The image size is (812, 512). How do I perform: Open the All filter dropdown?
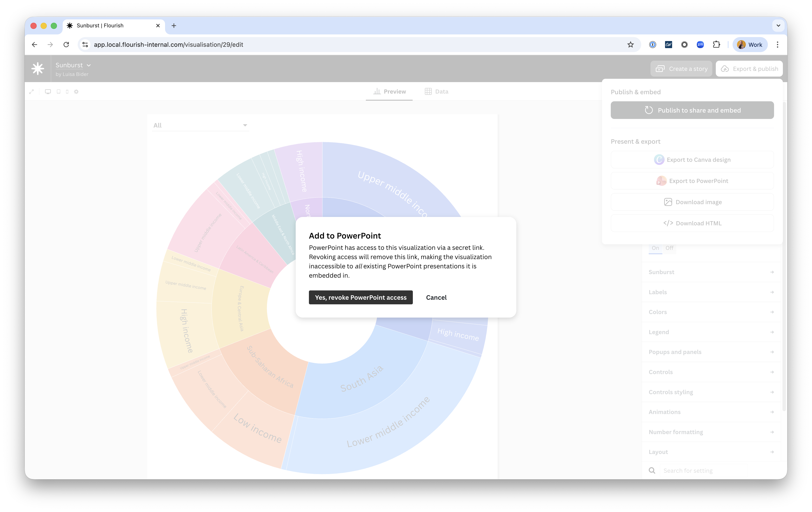point(200,126)
